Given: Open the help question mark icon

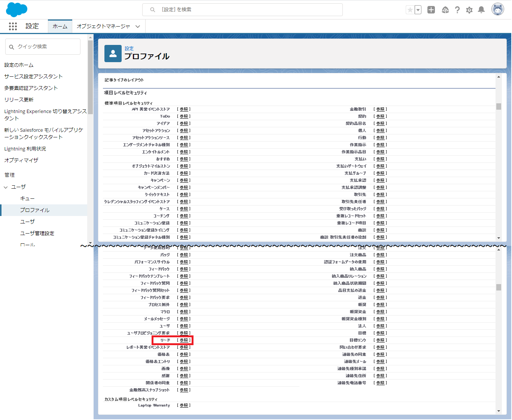Looking at the screenshot, I should [x=457, y=10].
